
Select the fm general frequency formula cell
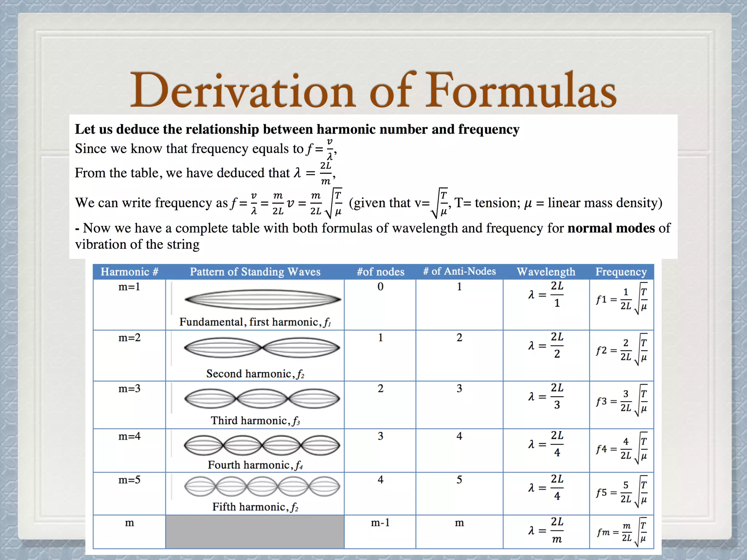pos(622,532)
